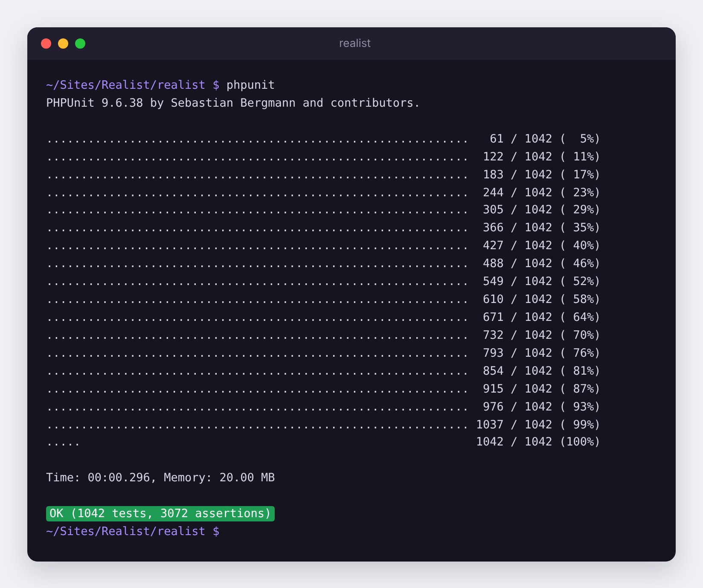The image size is (703, 588).
Task: Click the '427 / 1042 ( 40%)' progress text
Action: (x=541, y=245)
